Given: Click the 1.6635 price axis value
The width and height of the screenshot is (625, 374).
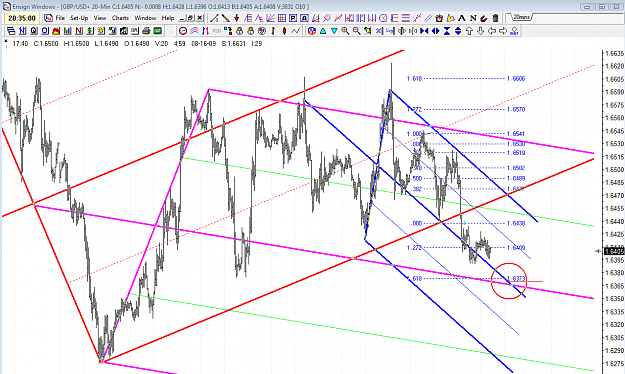Looking at the screenshot, I should coord(614,53).
